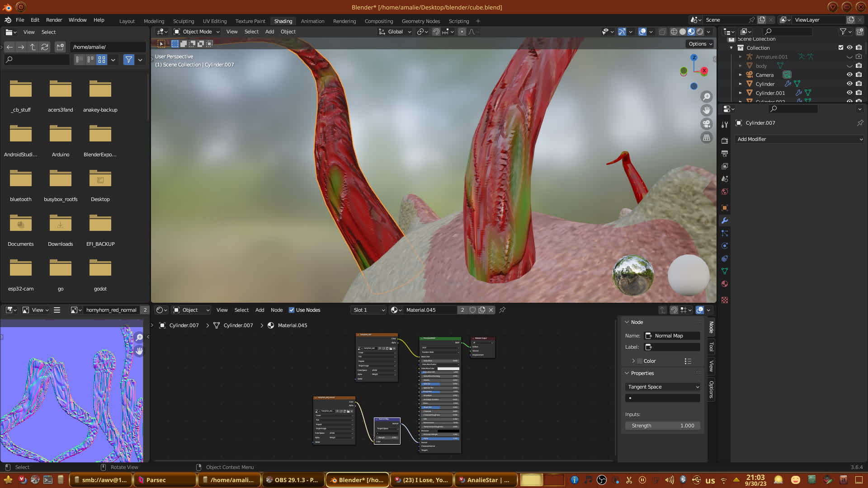Open the World properties tab

pos(725,192)
